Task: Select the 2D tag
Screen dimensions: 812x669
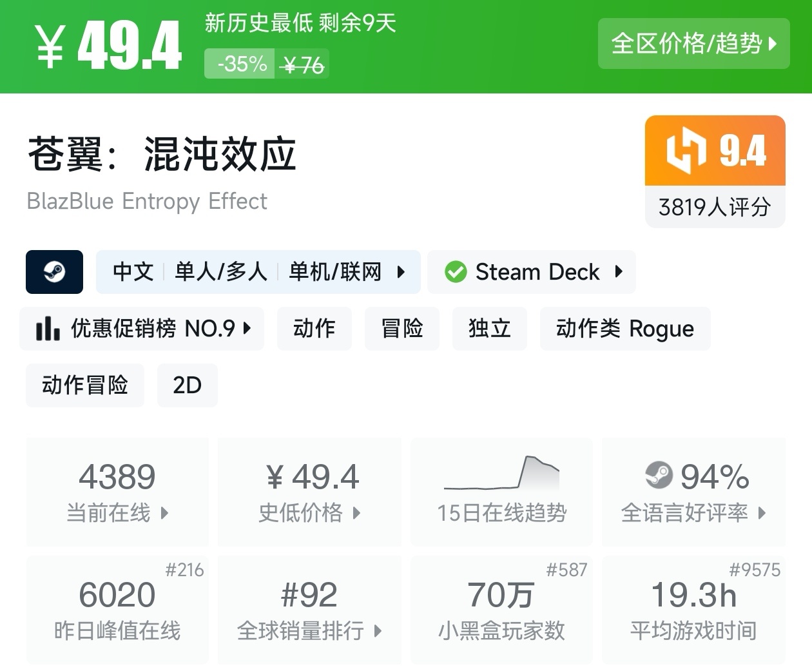Action: (188, 385)
